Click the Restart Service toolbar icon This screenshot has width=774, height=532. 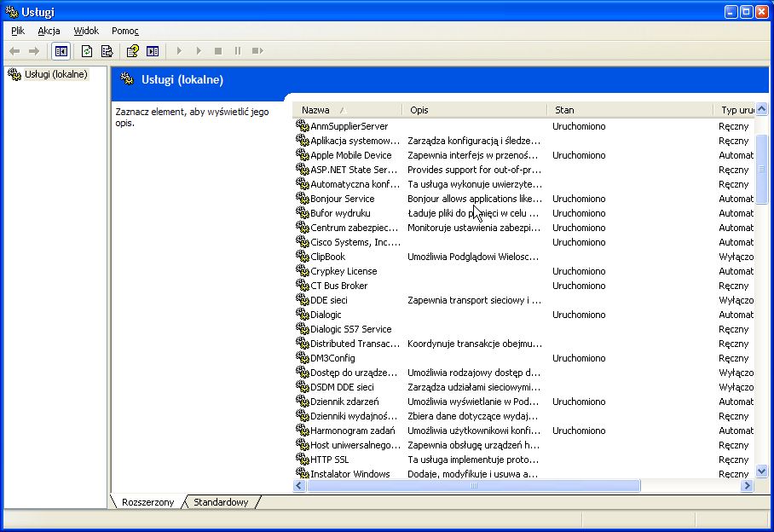(257, 51)
